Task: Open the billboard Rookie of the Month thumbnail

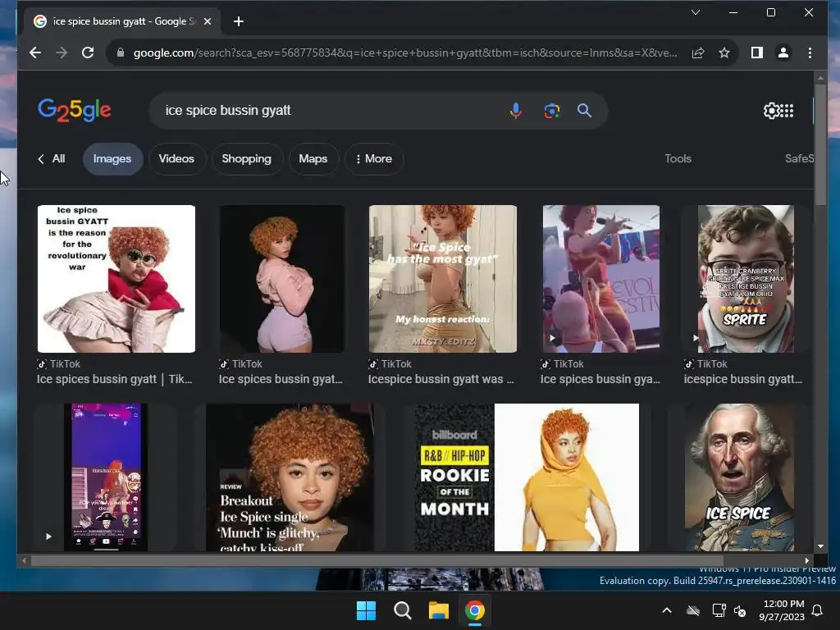Action: click(x=527, y=477)
